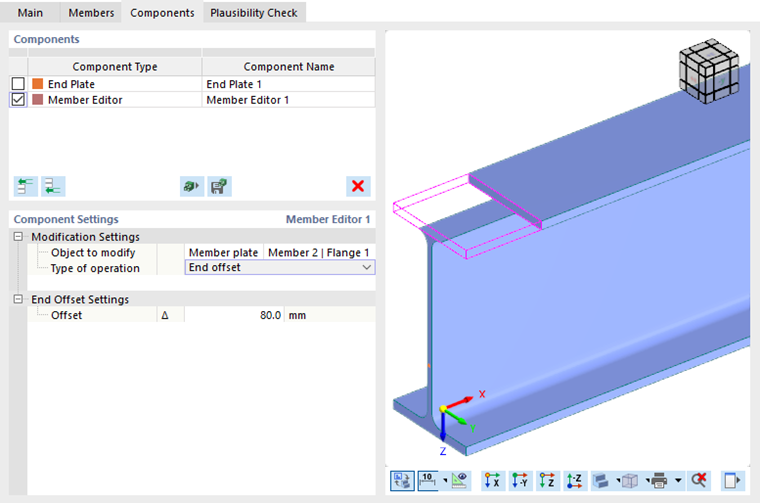Viewport: 760px width, 503px height.
Task: Click the cancel zoom selection icon
Action: [x=699, y=481]
